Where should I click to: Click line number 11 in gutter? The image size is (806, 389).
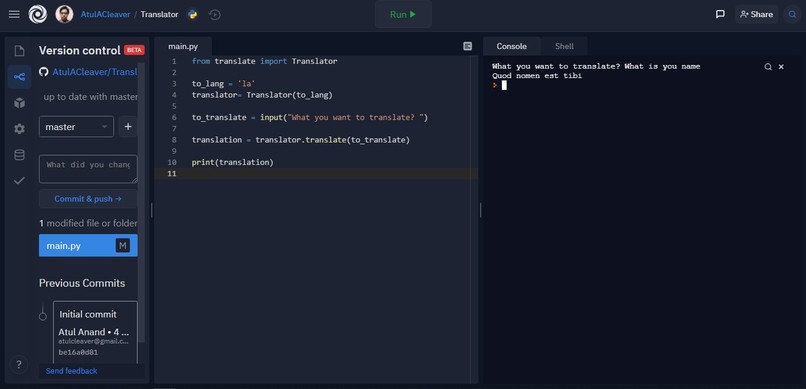click(172, 174)
